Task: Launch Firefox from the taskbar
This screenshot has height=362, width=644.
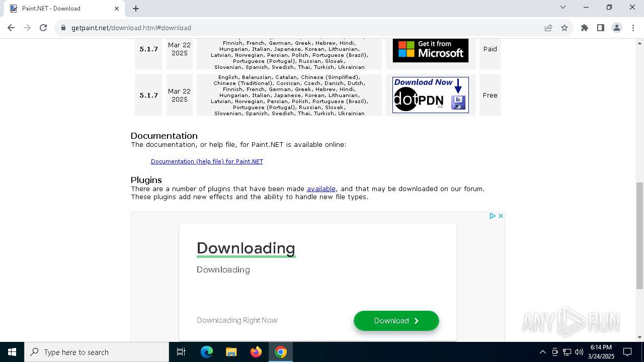Action: [x=256, y=352]
